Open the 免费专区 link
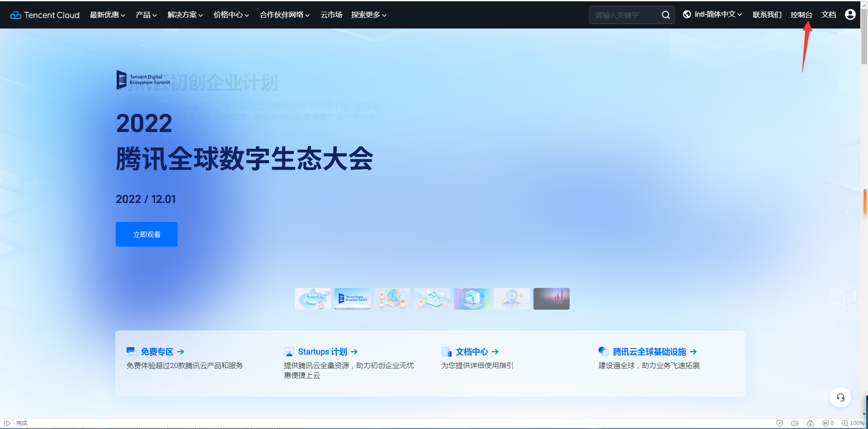868x429 pixels. 157,352
